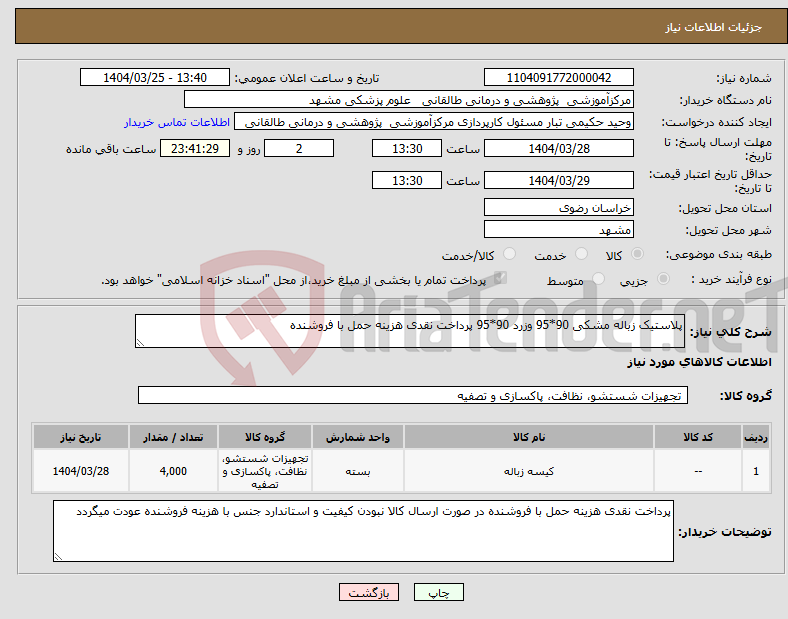Select the جزیی purchase type radio

click(663, 279)
